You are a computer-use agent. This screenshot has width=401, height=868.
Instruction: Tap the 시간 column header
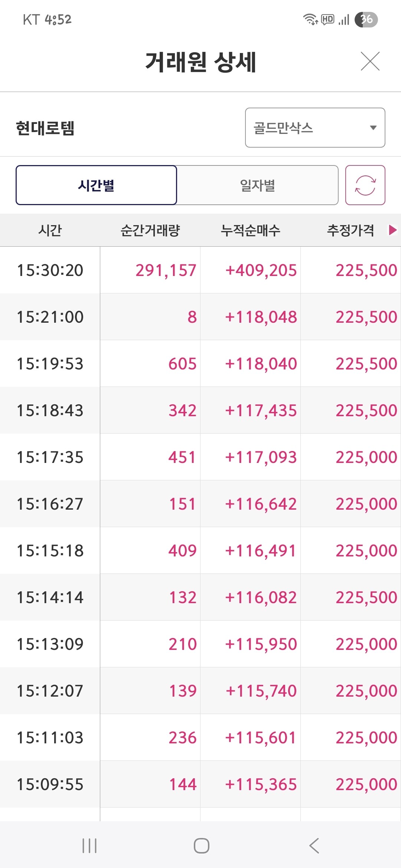click(50, 230)
